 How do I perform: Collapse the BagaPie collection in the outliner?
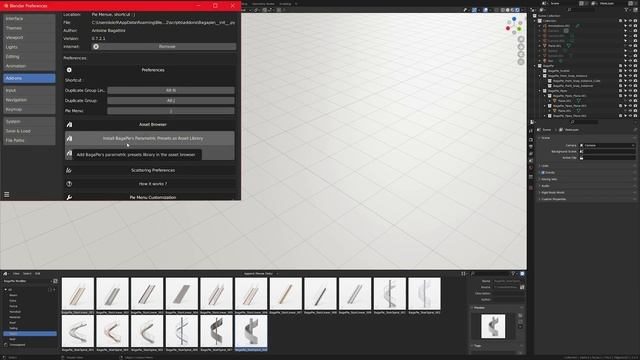(x=535, y=66)
